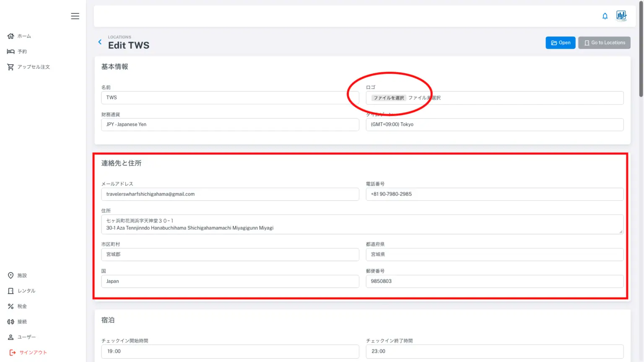Open the 国 Japan dropdown

(230, 281)
